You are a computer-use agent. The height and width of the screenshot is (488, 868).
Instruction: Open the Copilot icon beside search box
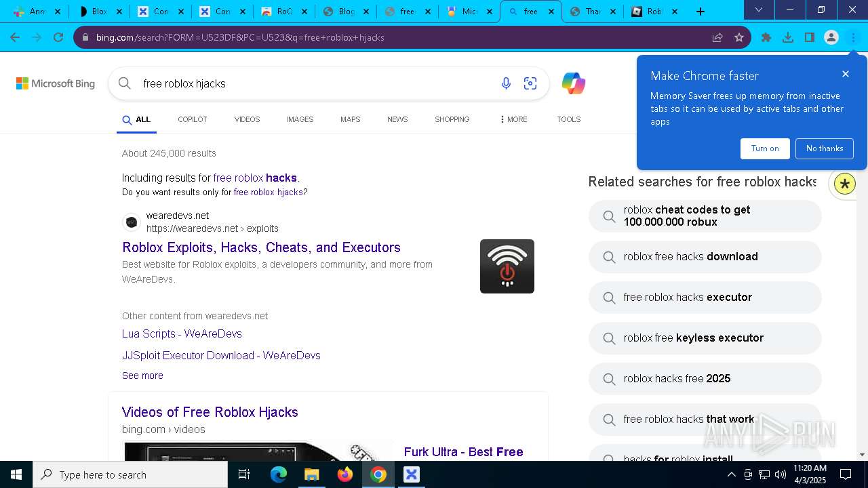click(x=574, y=83)
